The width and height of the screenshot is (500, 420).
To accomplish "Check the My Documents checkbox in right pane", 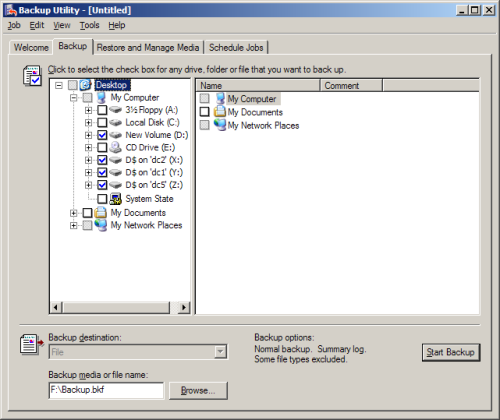I will tap(205, 112).
